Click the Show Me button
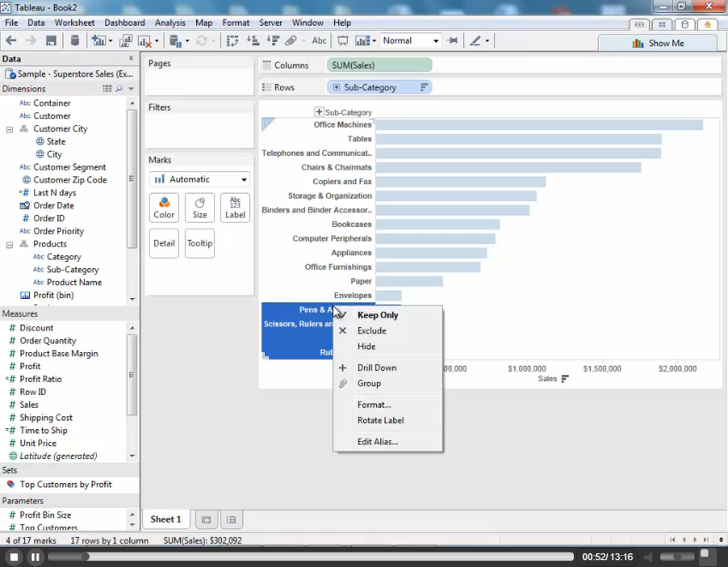Image resolution: width=728 pixels, height=567 pixels. click(658, 44)
